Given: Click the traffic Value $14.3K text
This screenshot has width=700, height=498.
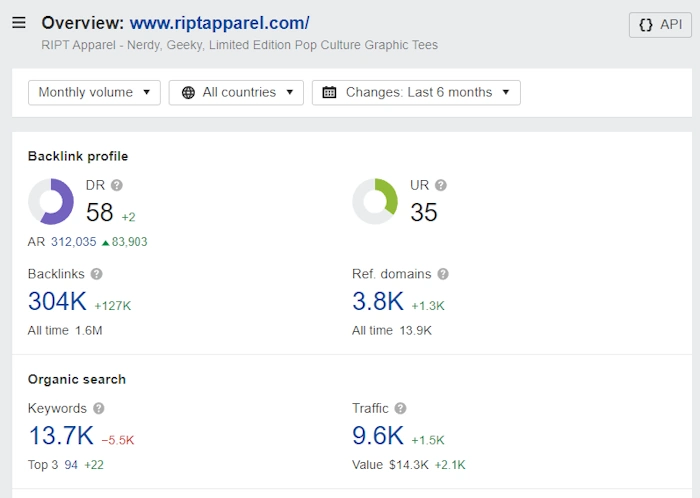Looking at the screenshot, I should click(390, 465).
